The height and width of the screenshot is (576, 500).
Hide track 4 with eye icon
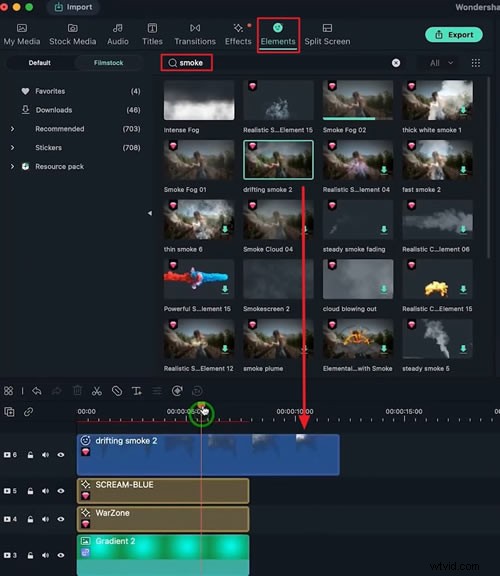point(61,519)
